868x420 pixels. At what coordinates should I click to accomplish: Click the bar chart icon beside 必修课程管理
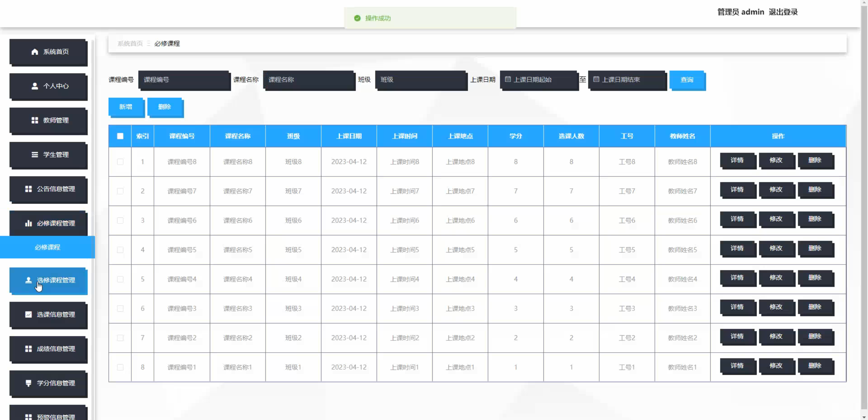28,223
